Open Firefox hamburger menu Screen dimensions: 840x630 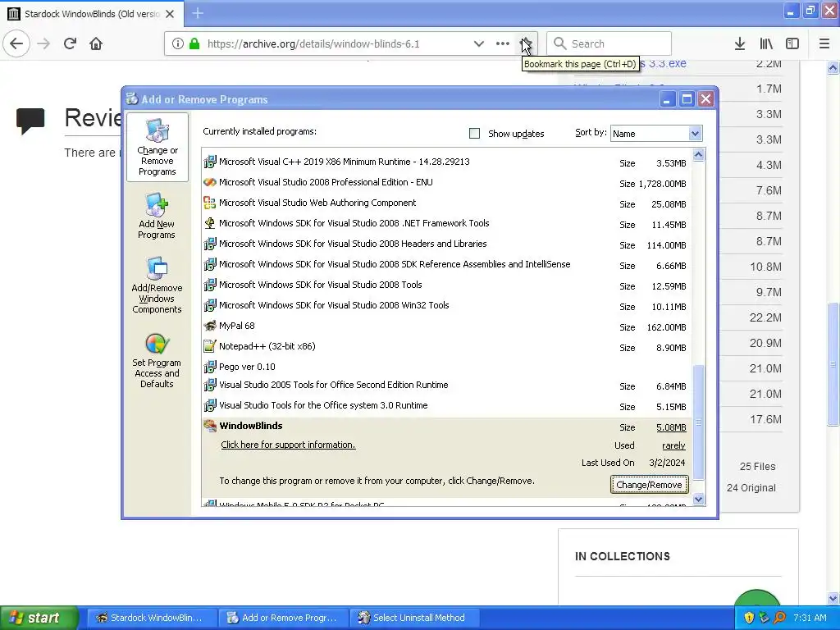[x=824, y=43]
